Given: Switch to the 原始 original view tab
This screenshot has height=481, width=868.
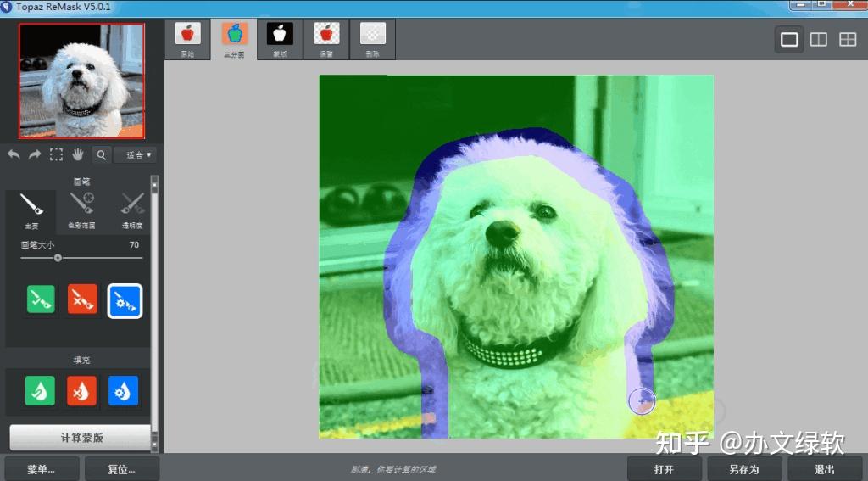Looking at the screenshot, I should 186,39.
